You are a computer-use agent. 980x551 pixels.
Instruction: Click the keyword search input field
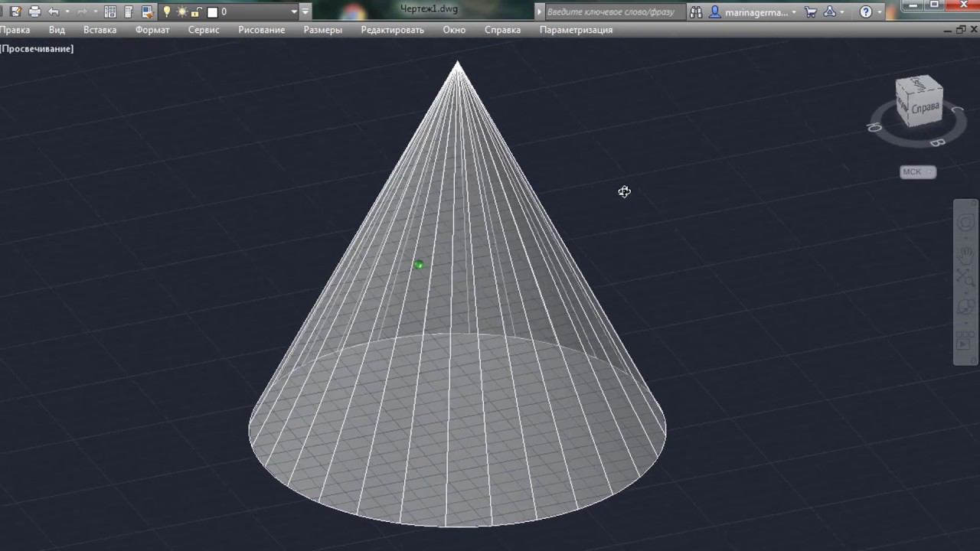pyautogui.click(x=615, y=11)
